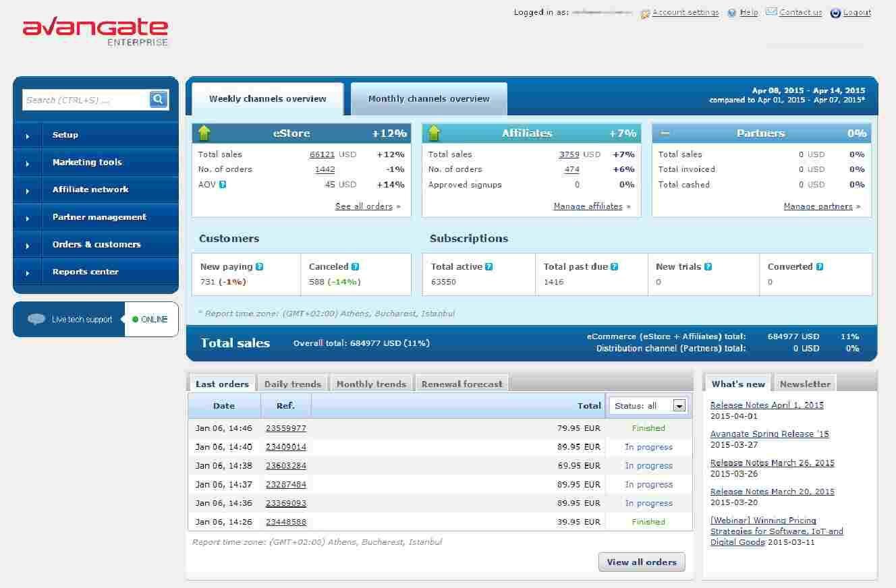Click the View all orders button
The height and width of the screenshot is (588, 896).
click(641, 562)
